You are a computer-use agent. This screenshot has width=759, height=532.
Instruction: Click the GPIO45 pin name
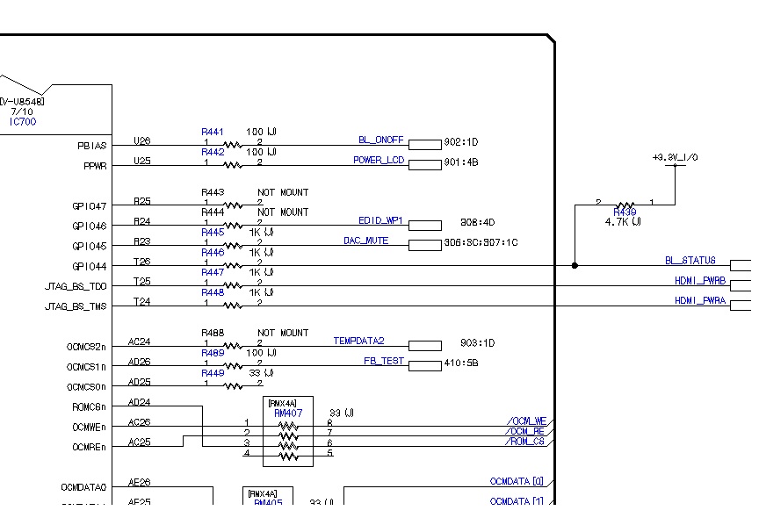click(89, 246)
